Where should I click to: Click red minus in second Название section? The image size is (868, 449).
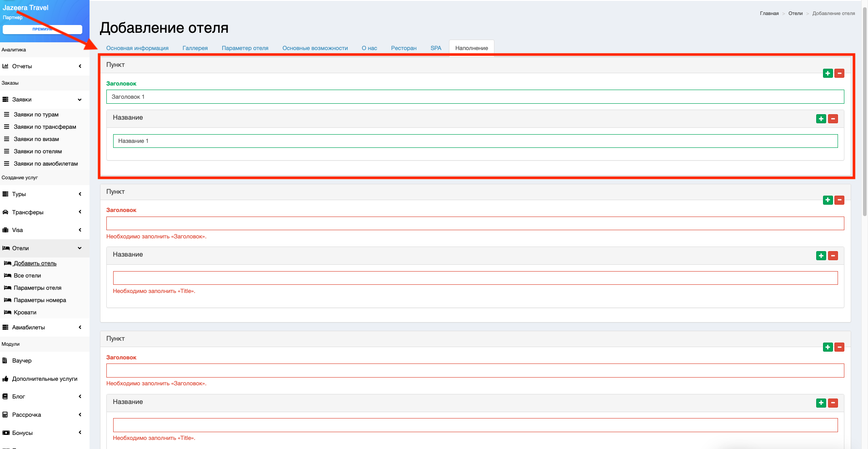click(x=833, y=256)
